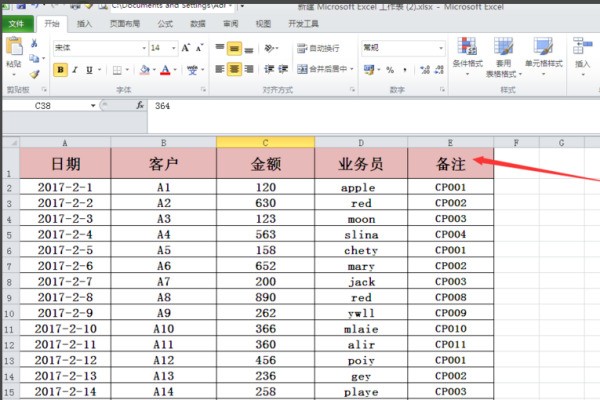Viewport: 600px width, 400px height.
Task: Toggle center horizontal alignment
Action: (x=235, y=69)
